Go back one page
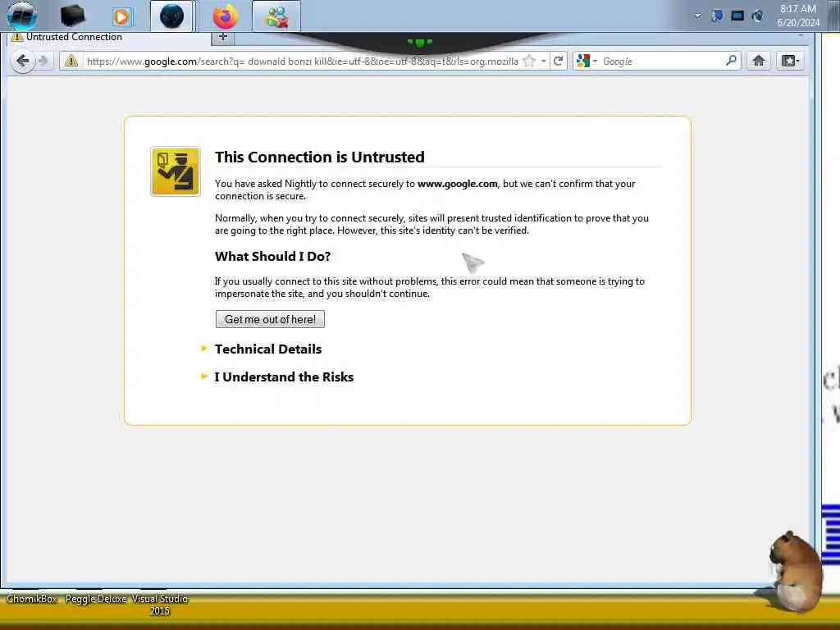Screen dimensions: 840x630 pos(22,61)
